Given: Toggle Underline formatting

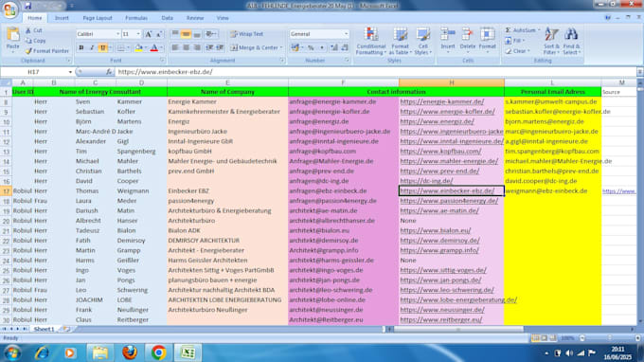Looking at the screenshot, I should tap(102, 47).
